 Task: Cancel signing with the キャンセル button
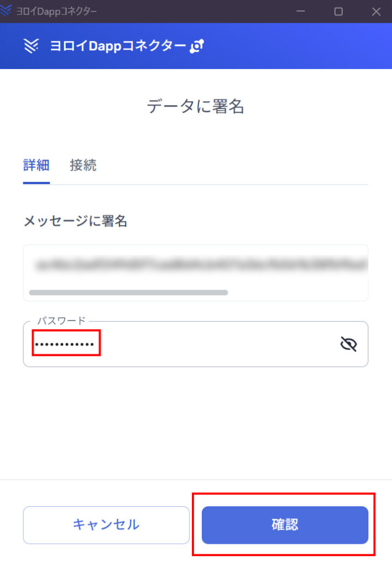(106, 525)
